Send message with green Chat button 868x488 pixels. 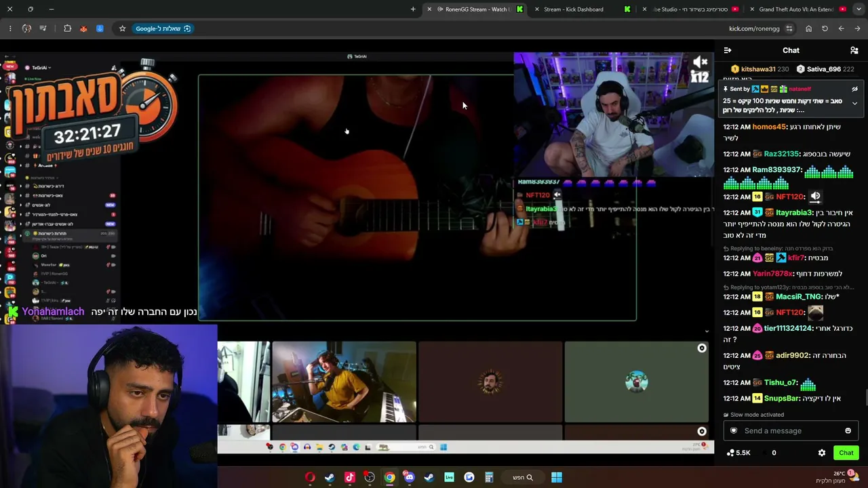pos(846,453)
